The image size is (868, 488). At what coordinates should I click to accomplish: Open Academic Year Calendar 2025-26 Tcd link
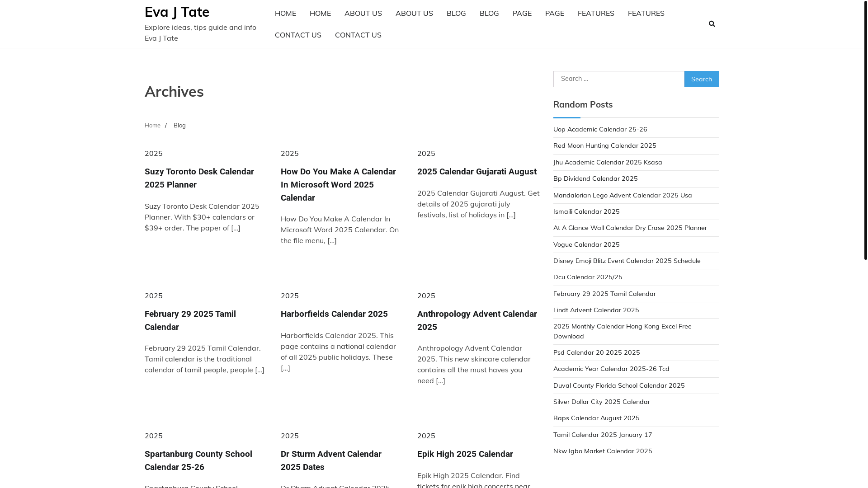611,369
